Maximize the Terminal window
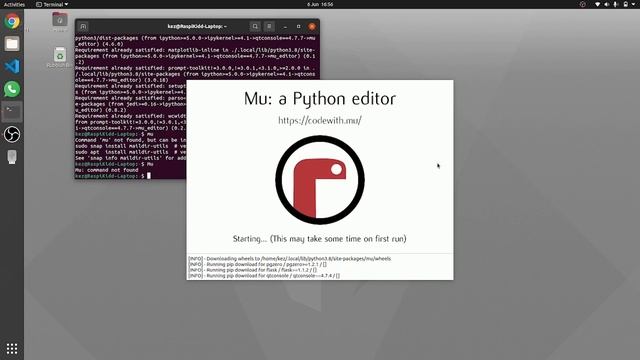 coord(298,27)
